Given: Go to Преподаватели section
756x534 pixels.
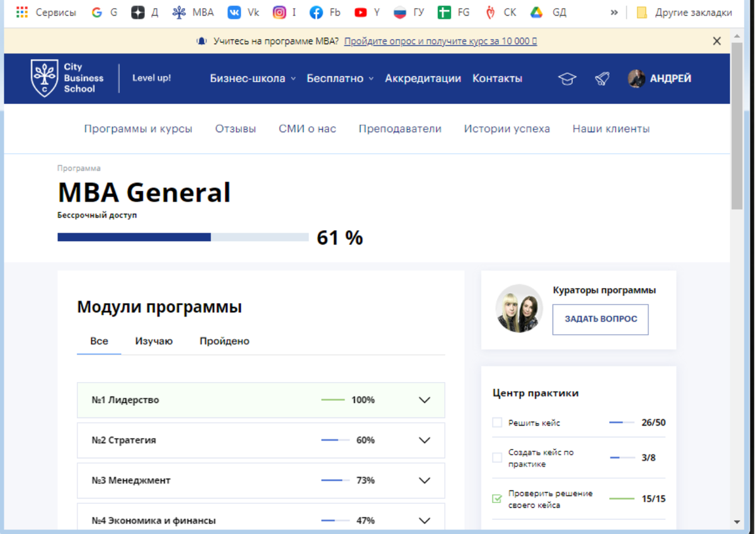Looking at the screenshot, I should tap(400, 129).
